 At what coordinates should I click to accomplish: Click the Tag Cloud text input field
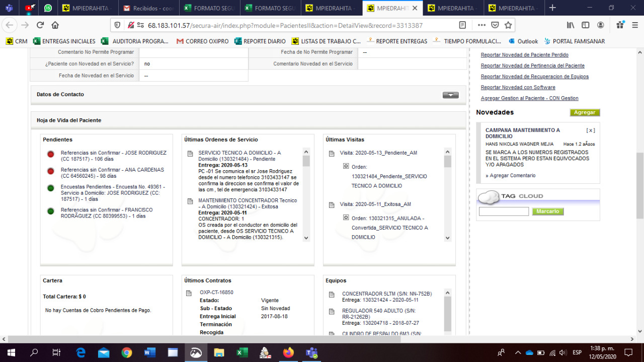click(504, 211)
